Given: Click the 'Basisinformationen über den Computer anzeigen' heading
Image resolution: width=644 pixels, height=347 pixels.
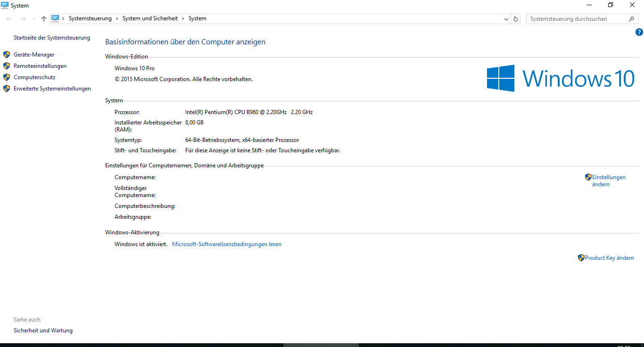Looking at the screenshot, I should pyautogui.click(x=185, y=42).
